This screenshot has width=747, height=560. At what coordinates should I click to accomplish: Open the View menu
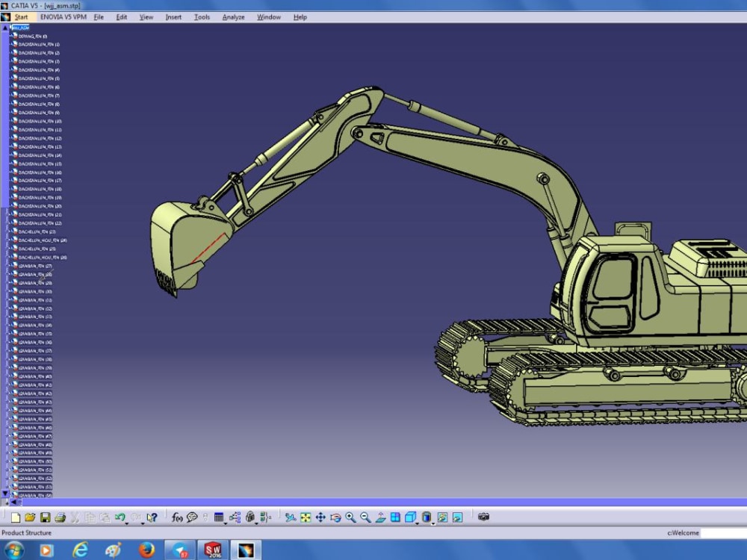pos(146,17)
